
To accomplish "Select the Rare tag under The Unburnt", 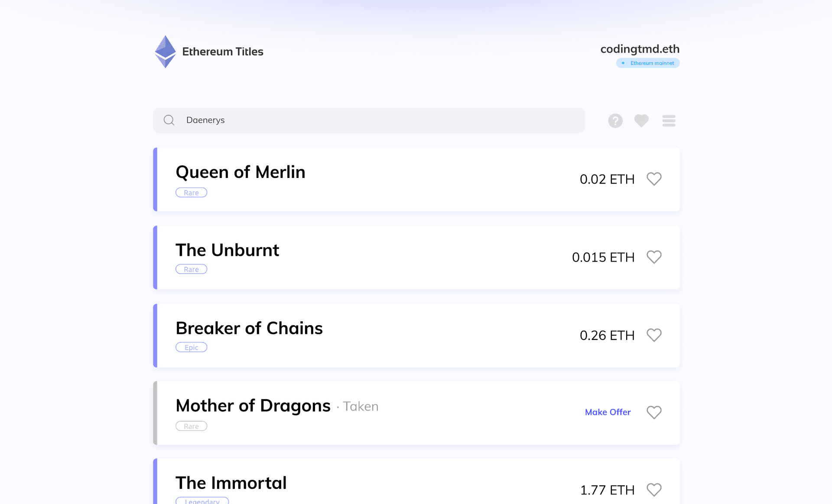I will tap(191, 269).
